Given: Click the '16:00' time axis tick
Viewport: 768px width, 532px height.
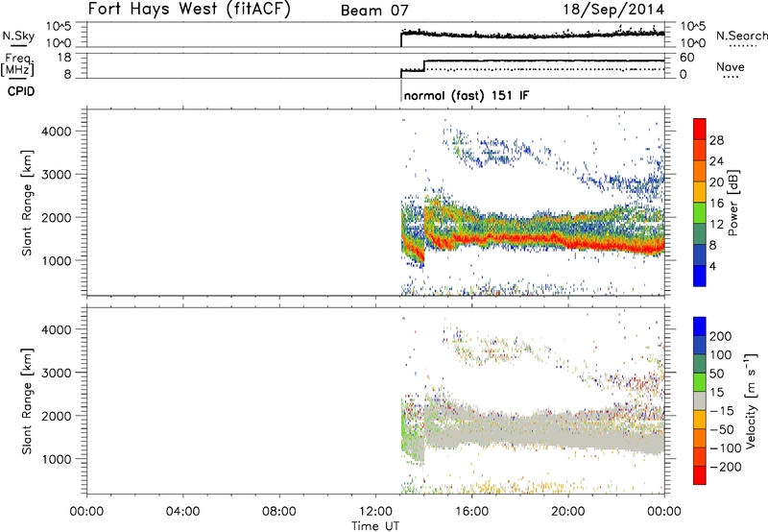Looking at the screenshot, I should 471,511.
